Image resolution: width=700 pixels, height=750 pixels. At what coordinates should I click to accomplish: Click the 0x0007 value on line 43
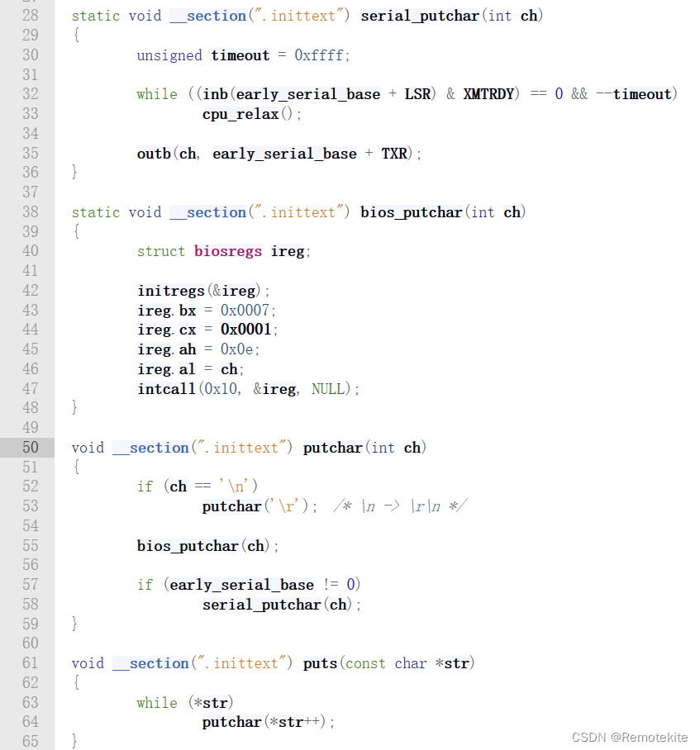(x=245, y=311)
